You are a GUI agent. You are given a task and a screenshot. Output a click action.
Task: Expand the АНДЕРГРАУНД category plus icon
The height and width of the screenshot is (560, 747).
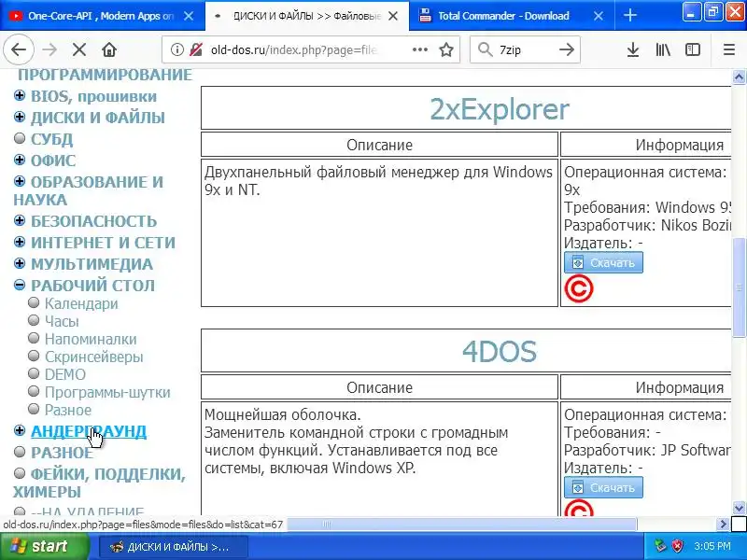click(20, 430)
